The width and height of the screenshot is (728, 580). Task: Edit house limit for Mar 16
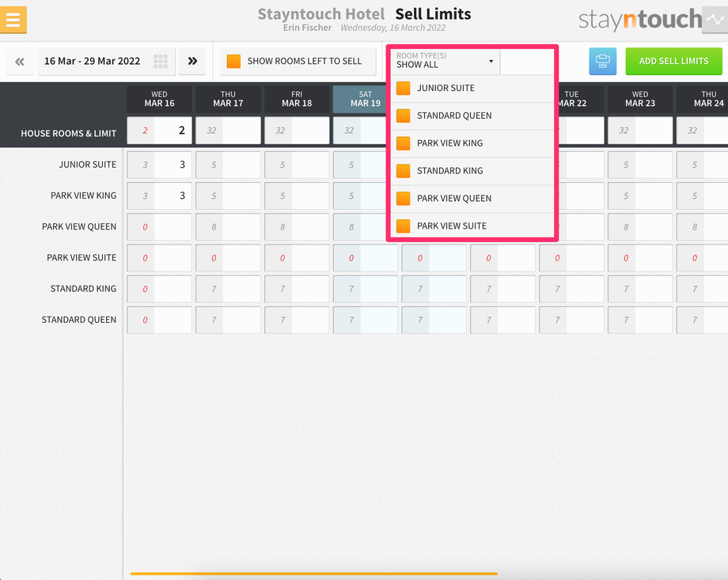[x=173, y=131]
